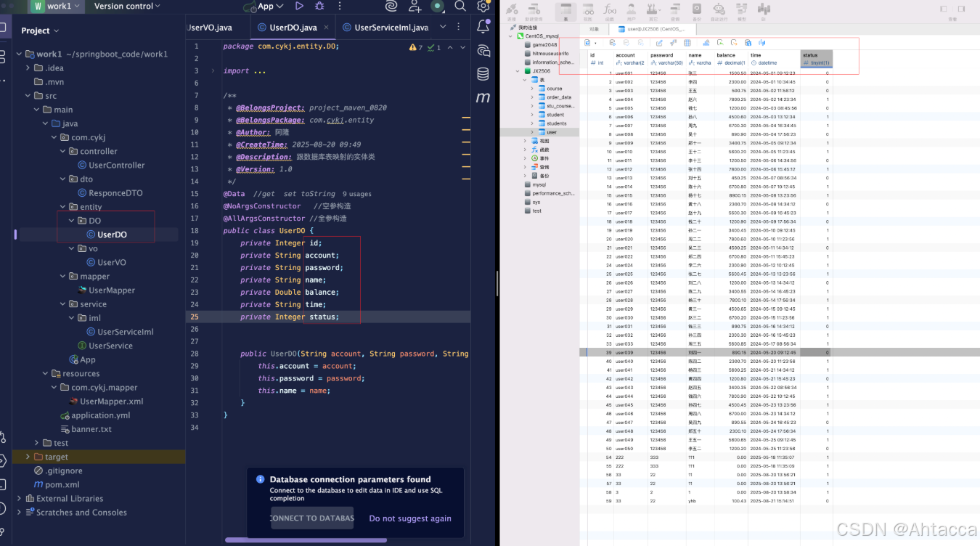980x546 pixels.
Task: Open IntelliJ settings gear icon
Action: pos(483,6)
